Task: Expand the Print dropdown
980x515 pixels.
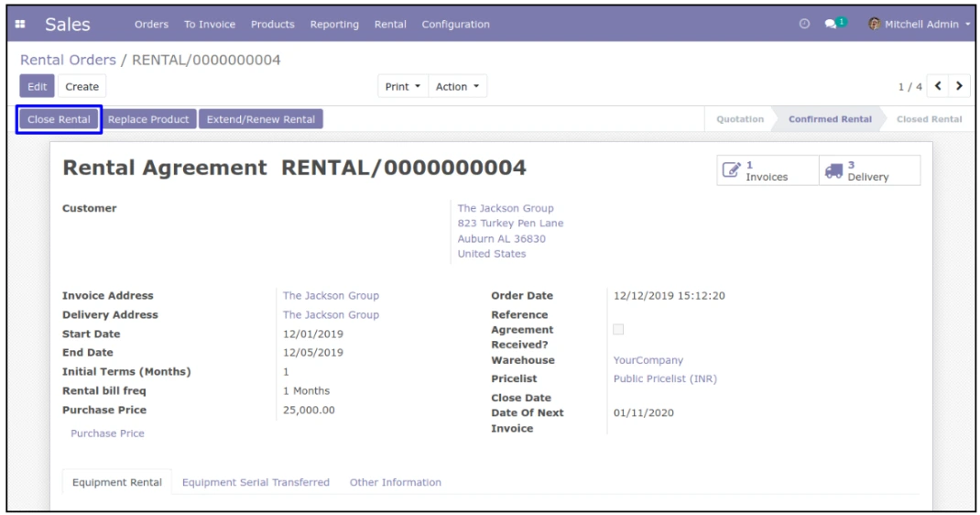Action: click(x=402, y=87)
